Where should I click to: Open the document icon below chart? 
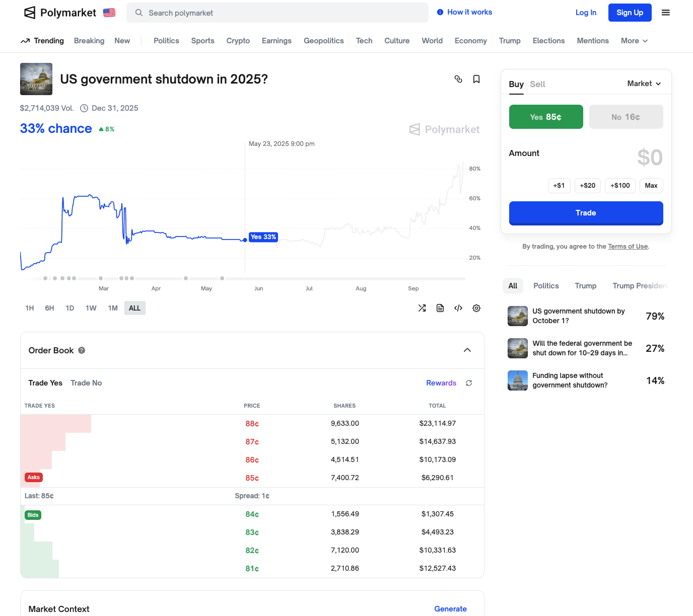point(440,308)
